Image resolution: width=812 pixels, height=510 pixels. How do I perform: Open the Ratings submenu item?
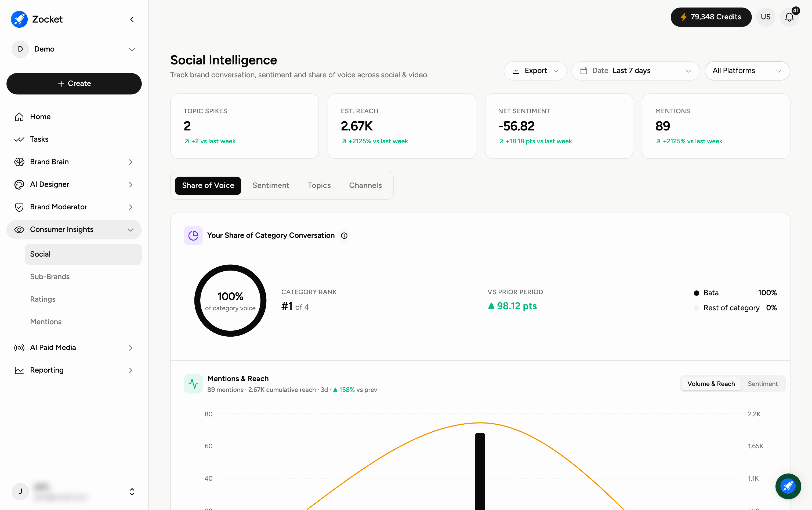coord(83,299)
